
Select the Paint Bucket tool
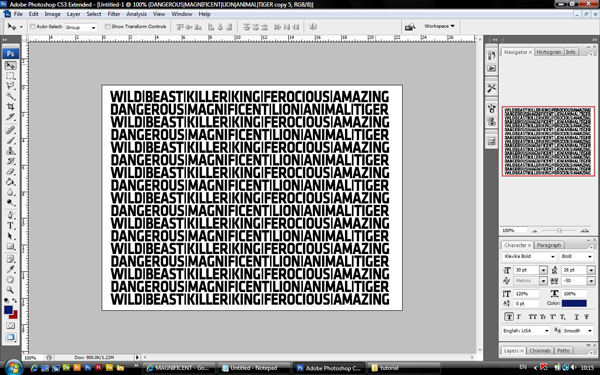[x=10, y=182]
